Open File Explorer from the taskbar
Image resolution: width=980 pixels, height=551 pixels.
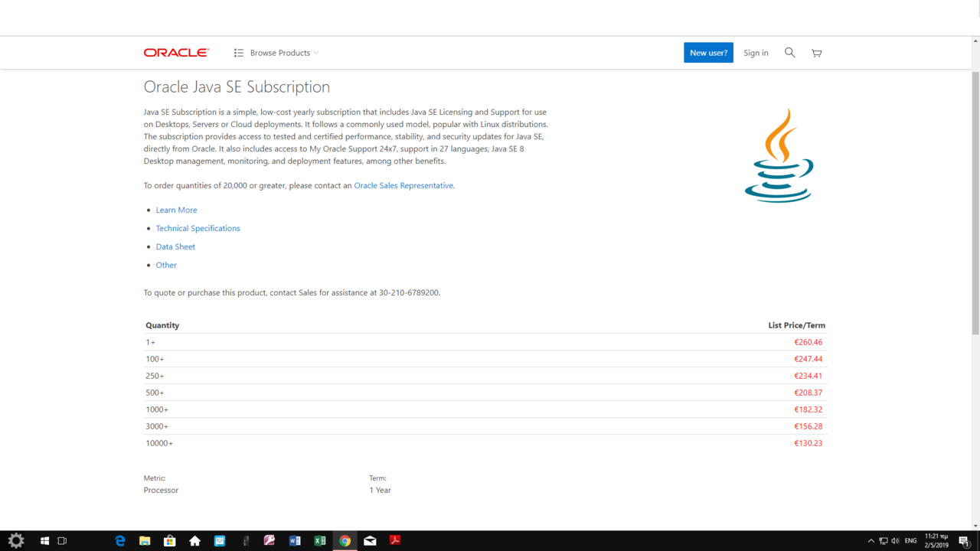pos(145,540)
